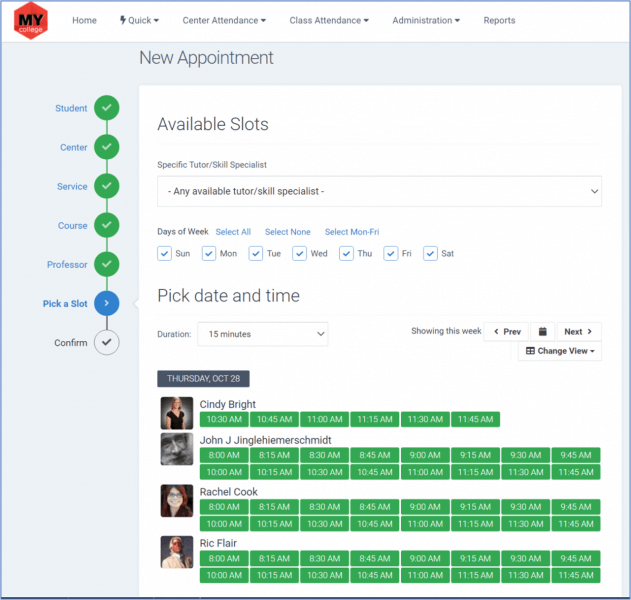
Task: Click the Select Mon-Fri link
Action: point(352,232)
